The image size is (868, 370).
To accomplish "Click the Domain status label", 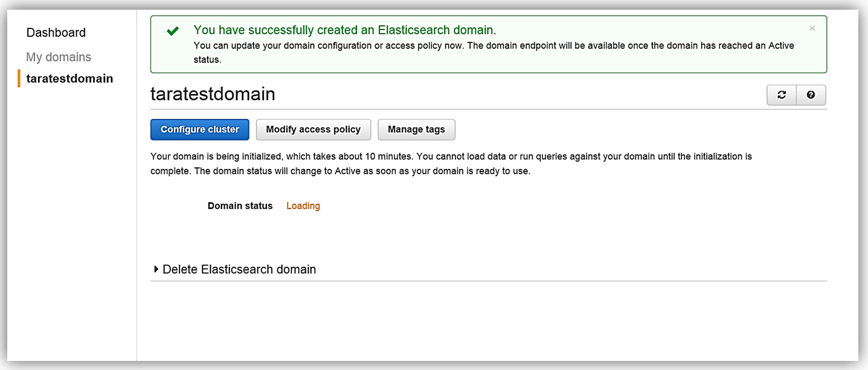I will (240, 206).
